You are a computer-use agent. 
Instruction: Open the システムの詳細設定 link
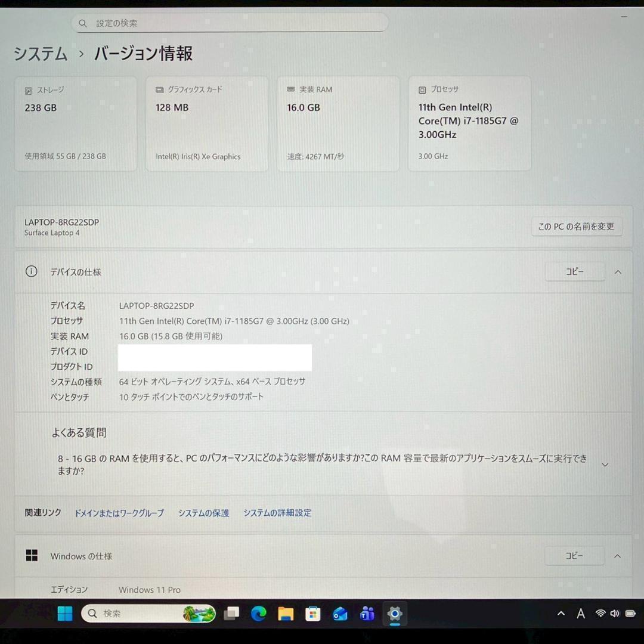277,512
